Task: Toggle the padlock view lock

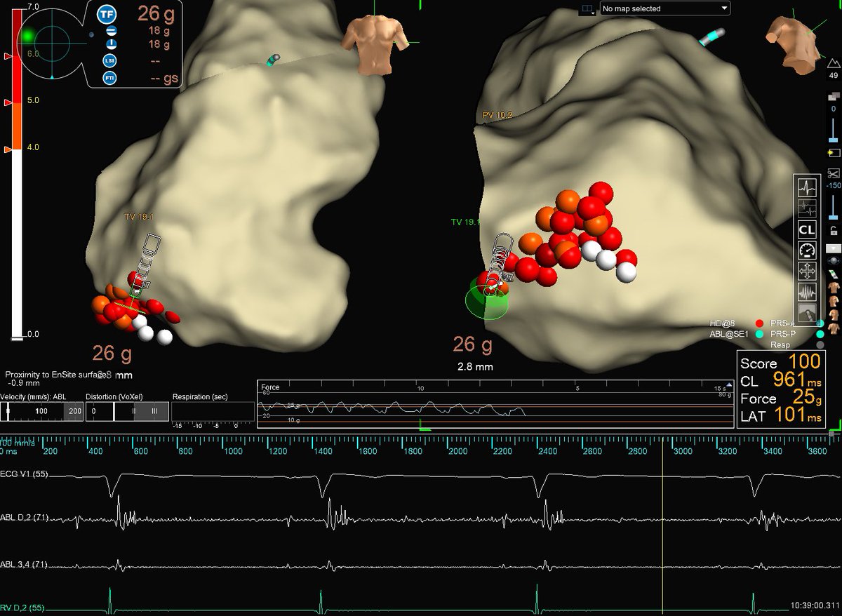Action: [x=833, y=231]
